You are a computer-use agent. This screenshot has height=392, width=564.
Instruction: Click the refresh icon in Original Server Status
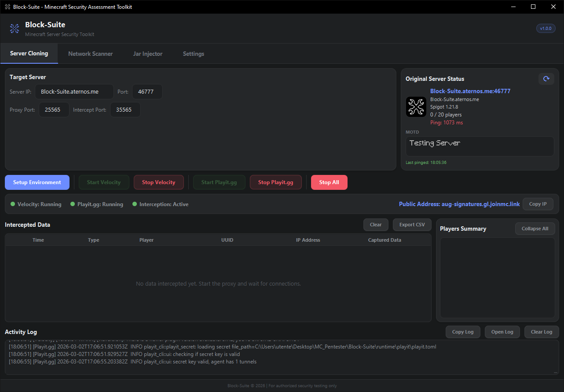546,79
